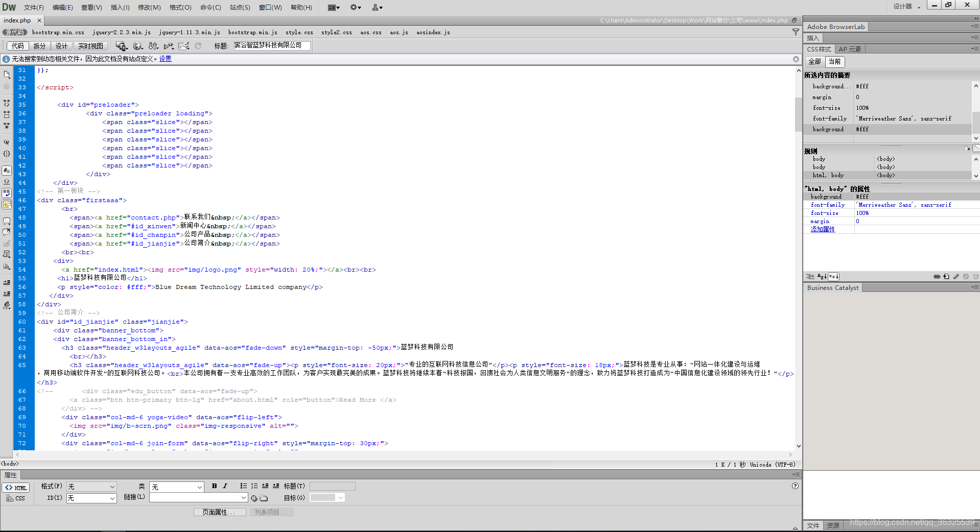Switch to Design view
Image resolution: width=980 pixels, height=532 pixels.
coord(62,46)
